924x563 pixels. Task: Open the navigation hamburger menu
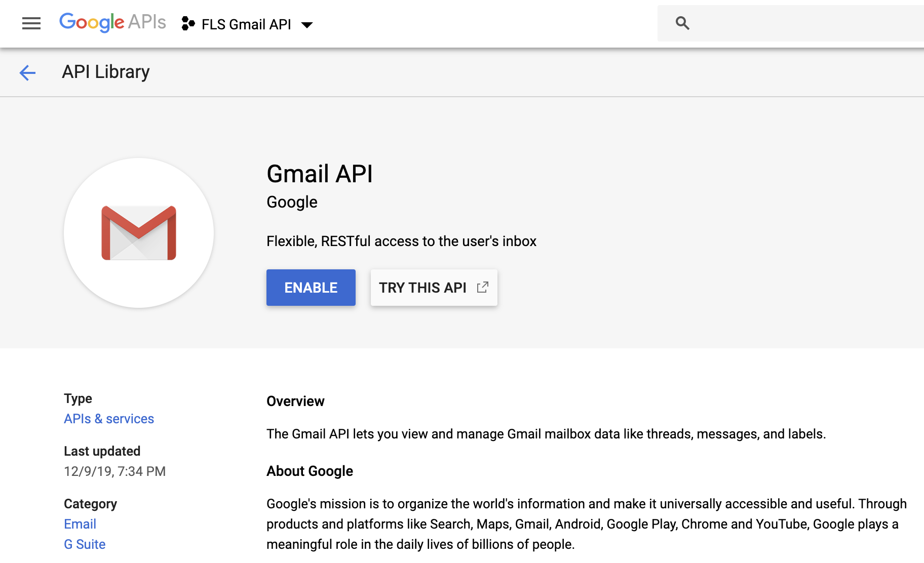[x=31, y=23]
